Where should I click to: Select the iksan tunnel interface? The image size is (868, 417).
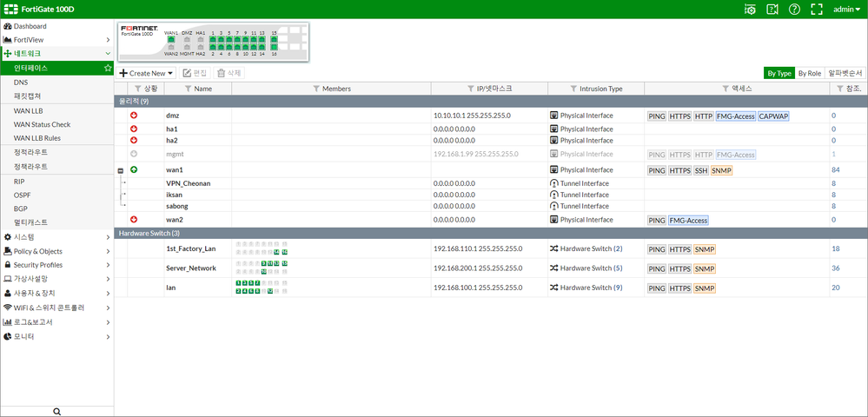click(491, 195)
